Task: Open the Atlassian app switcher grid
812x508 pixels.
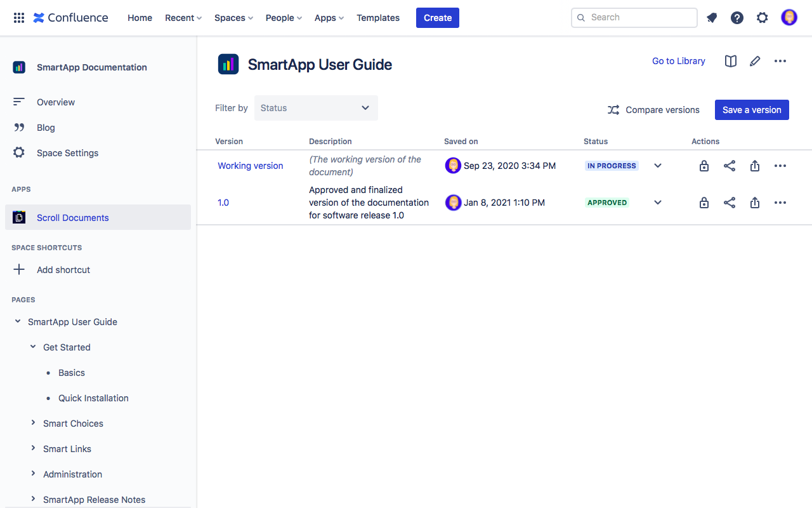Action: click(x=18, y=17)
